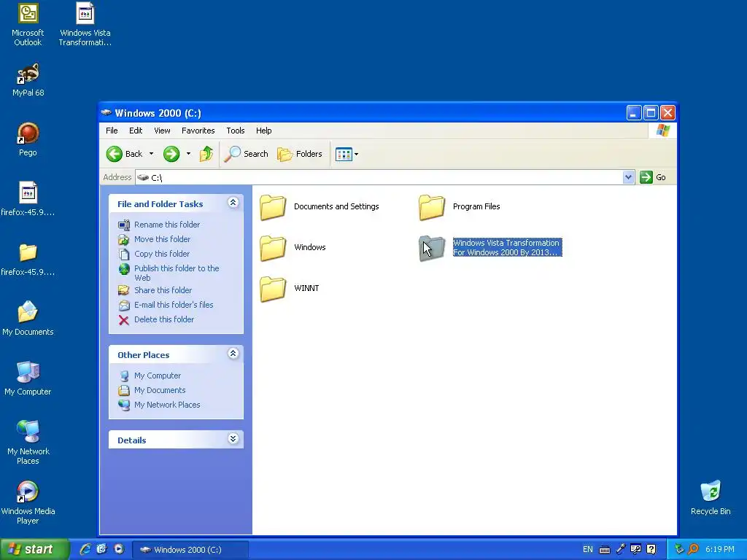Click the EN language indicator
Image resolution: width=747 pixels, height=560 pixels.
click(x=588, y=550)
